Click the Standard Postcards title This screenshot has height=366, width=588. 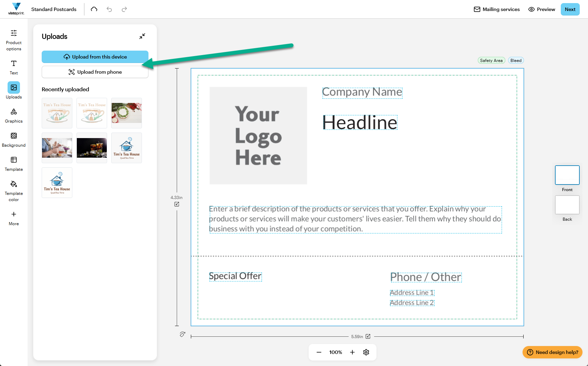tap(54, 9)
